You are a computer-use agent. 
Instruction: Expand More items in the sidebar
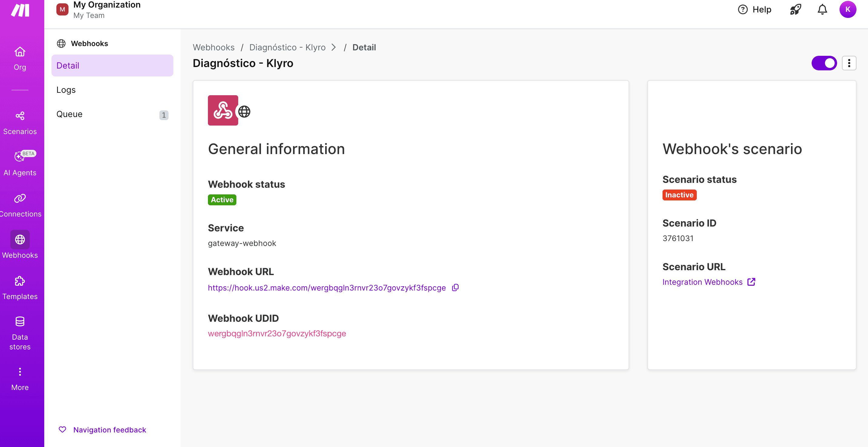pos(20,378)
